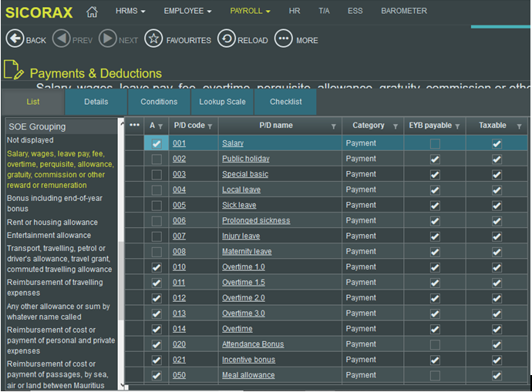Image resolution: width=532 pixels, height=392 pixels.
Task: Select 'Rent or housing allowance' SOE grouping
Action: tap(52, 223)
